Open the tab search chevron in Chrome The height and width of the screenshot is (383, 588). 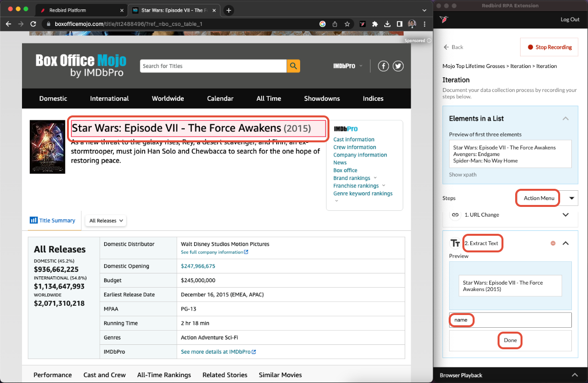click(425, 10)
